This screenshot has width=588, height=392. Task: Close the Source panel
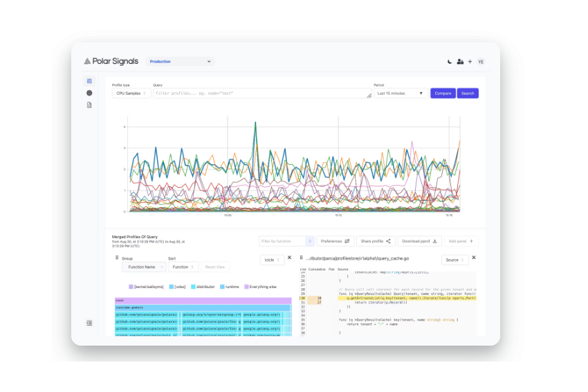point(474,258)
